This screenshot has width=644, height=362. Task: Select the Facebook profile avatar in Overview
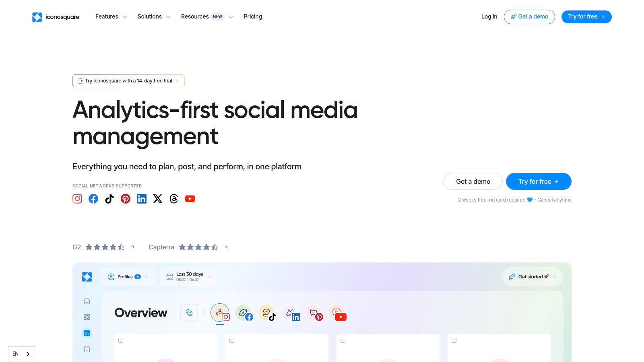click(x=244, y=313)
